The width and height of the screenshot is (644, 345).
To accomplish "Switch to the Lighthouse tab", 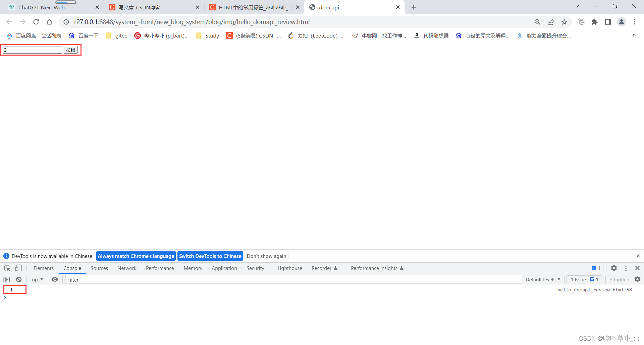I will point(290,268).
